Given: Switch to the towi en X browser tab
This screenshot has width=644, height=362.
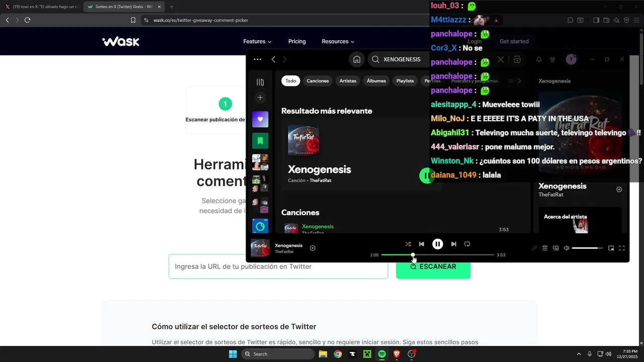Looking at the screenshot, I should coord(42,7).
